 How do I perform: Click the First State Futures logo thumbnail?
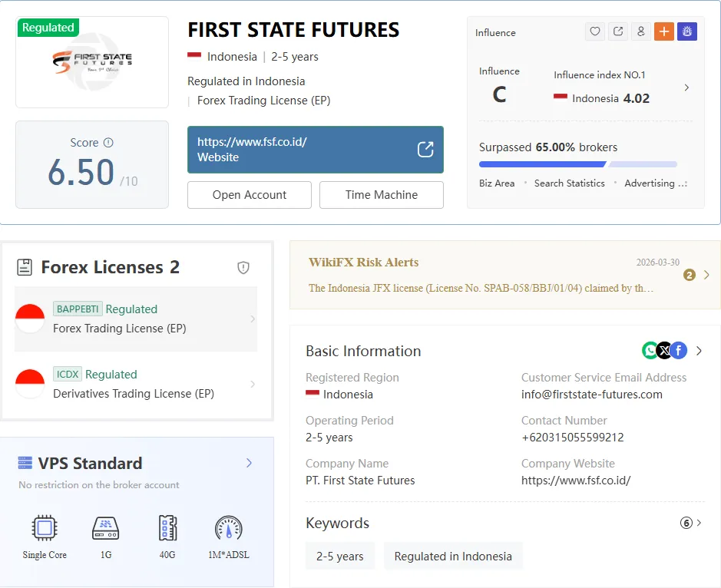pos(92,62)
